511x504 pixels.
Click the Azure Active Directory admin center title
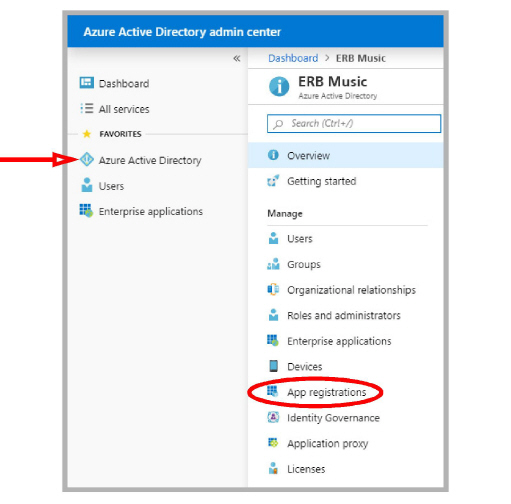(182, 32)
